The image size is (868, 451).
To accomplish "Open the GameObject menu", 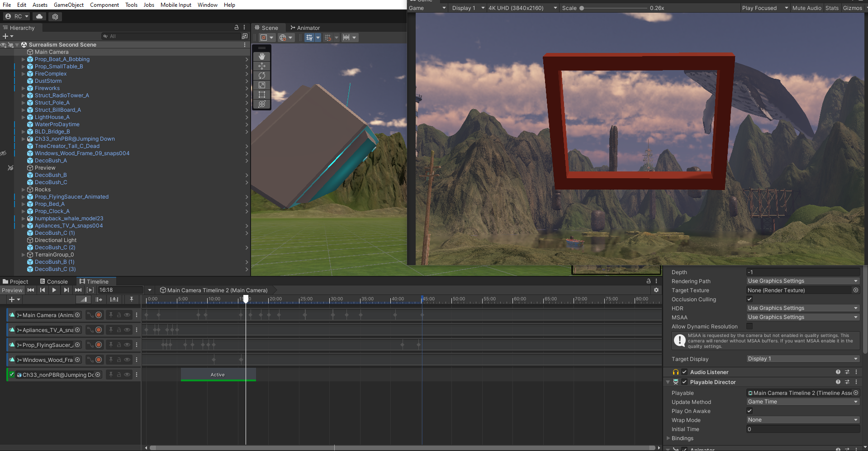I will point(68,5).
